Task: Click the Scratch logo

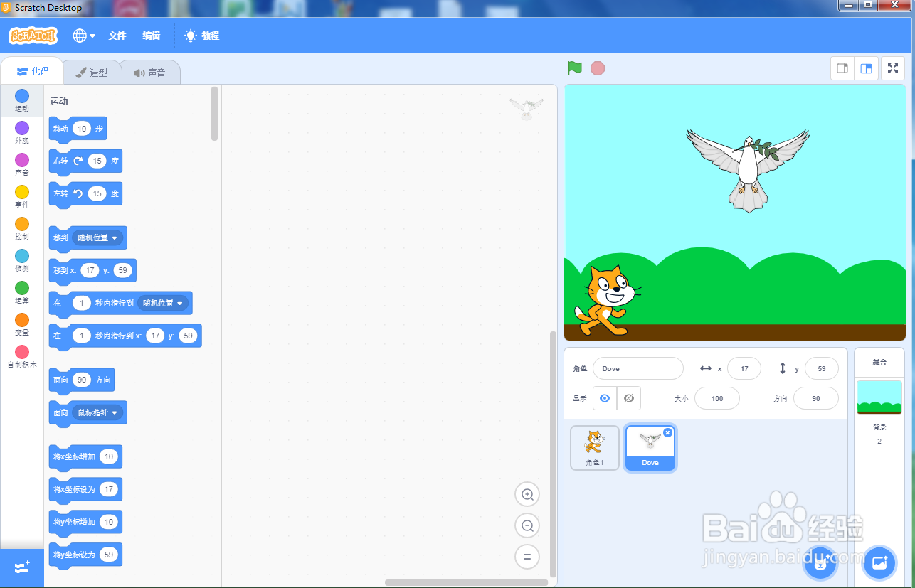Action: [33, 36]
